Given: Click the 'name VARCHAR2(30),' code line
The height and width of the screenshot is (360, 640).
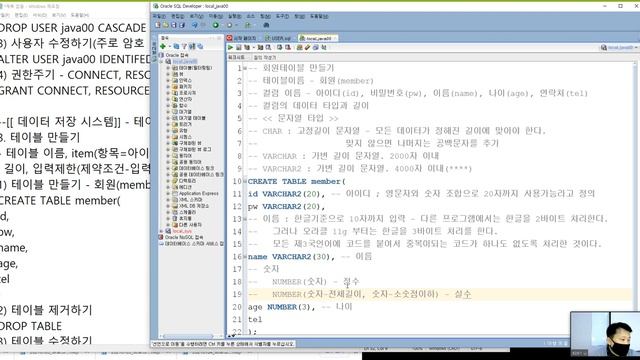Looking at the screenshot, I should tap(291, 257).
